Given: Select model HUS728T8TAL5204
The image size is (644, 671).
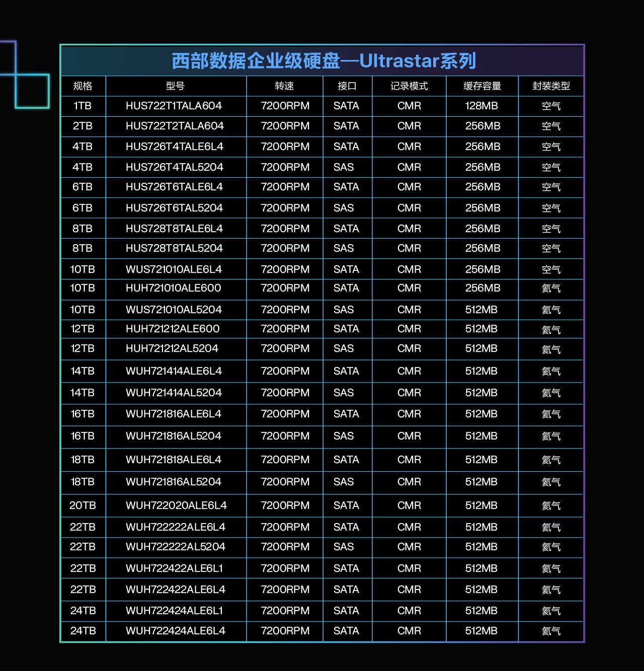Looking at the screenshot, I should click(174, 248).
